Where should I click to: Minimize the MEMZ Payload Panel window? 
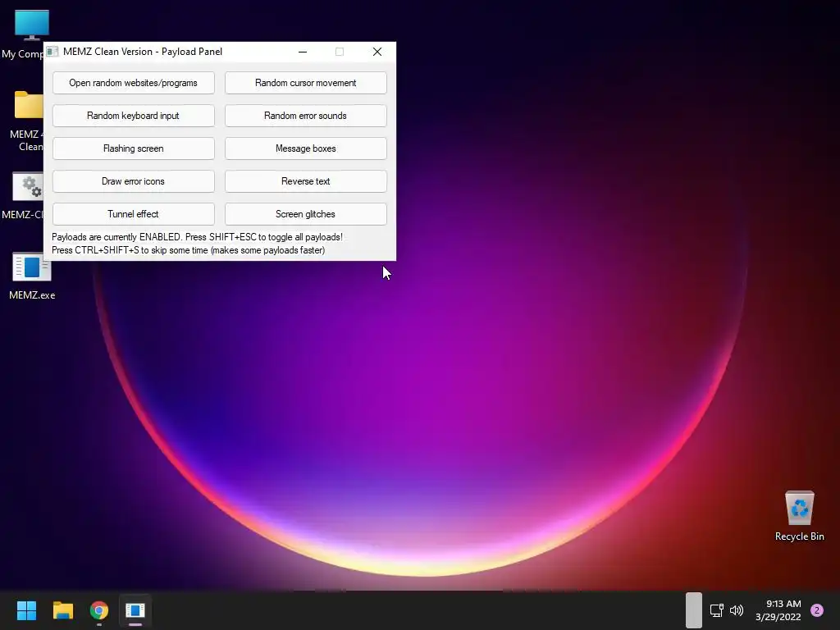coord(303,52)
